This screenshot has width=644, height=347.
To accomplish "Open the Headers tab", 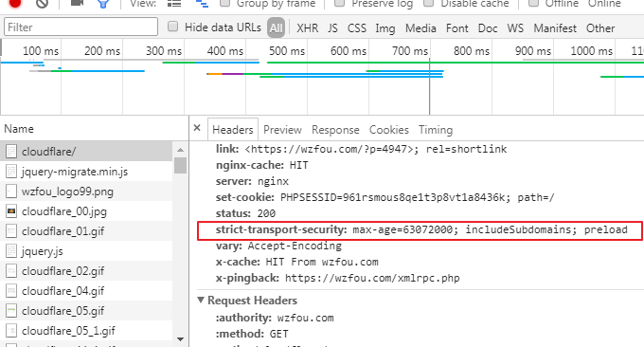I will pyautogui.click(x=233, y=130).
